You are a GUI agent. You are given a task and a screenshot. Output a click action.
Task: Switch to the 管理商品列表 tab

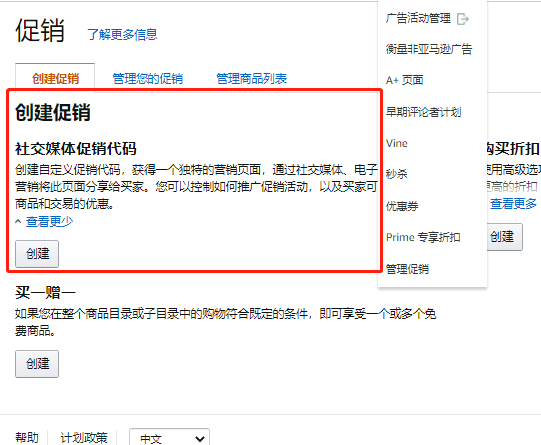[x=252, y=79]
